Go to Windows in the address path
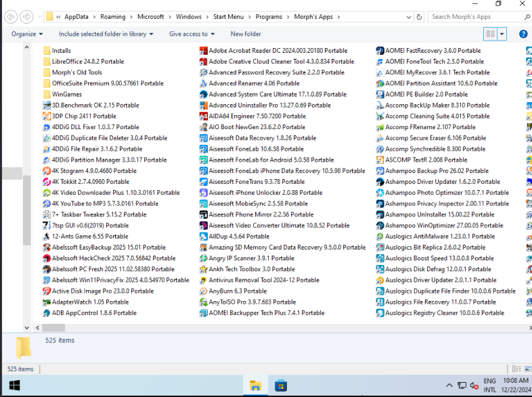532x397 pixels. (x=189, y=17)
